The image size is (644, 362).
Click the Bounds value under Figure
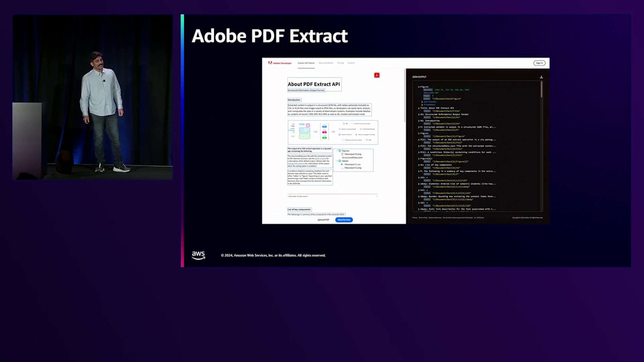coord(452,90)
